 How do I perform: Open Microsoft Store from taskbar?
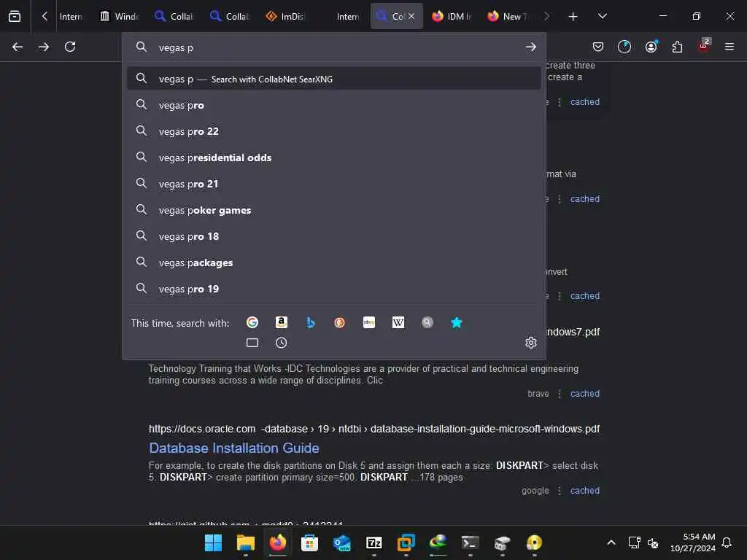pyautogui.click(x=309, y=542)
